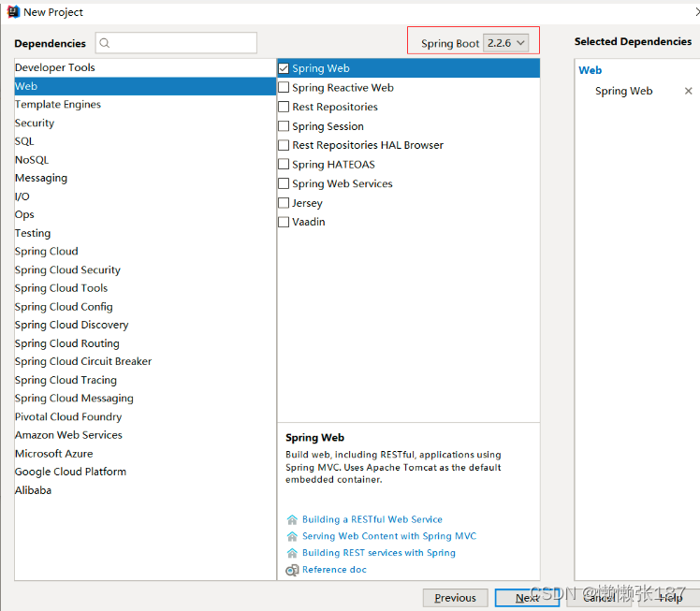Viewport: 700px width, 611px height.
Task: Select the Web category
Action: [145, 86]
